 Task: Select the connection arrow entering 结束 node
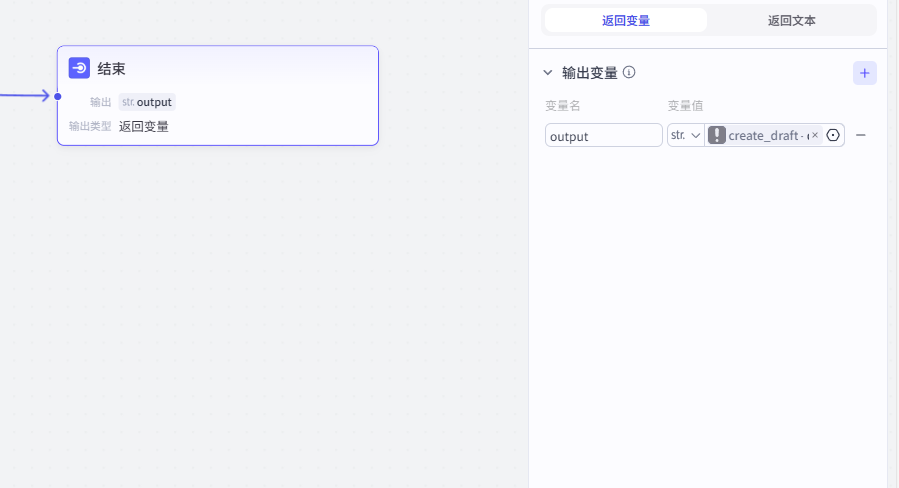[x=25, y=96]
